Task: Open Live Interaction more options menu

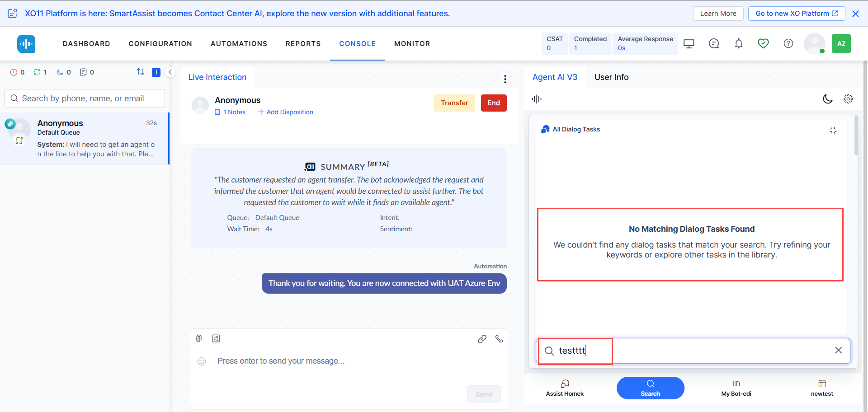Action: pyautogui.click(x=505, y=80)
